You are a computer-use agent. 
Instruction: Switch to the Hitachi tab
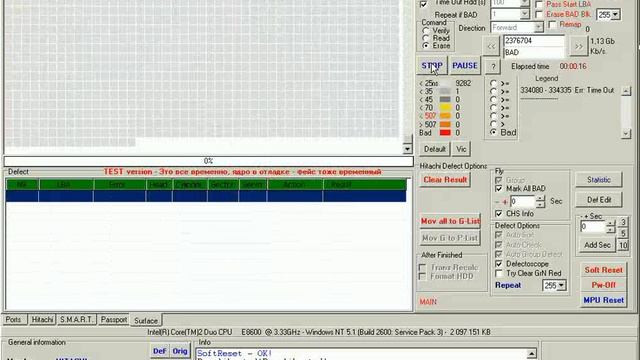coord(42,320)
